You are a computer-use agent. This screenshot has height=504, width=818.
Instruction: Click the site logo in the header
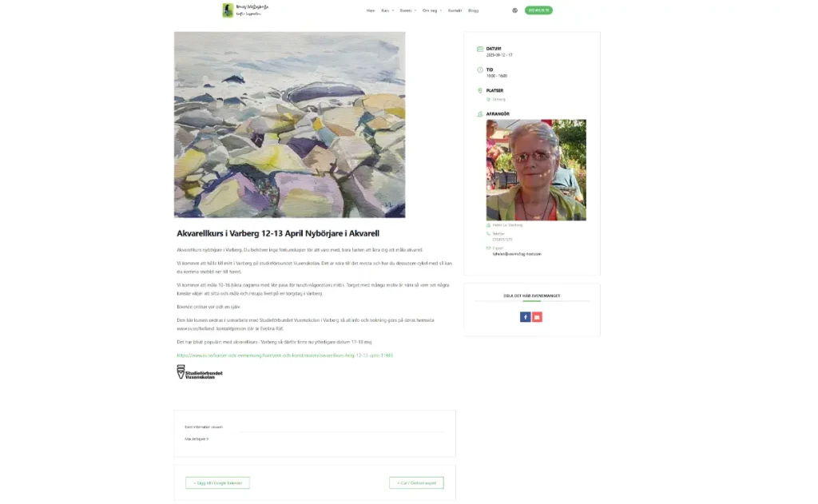coord(245,10)
